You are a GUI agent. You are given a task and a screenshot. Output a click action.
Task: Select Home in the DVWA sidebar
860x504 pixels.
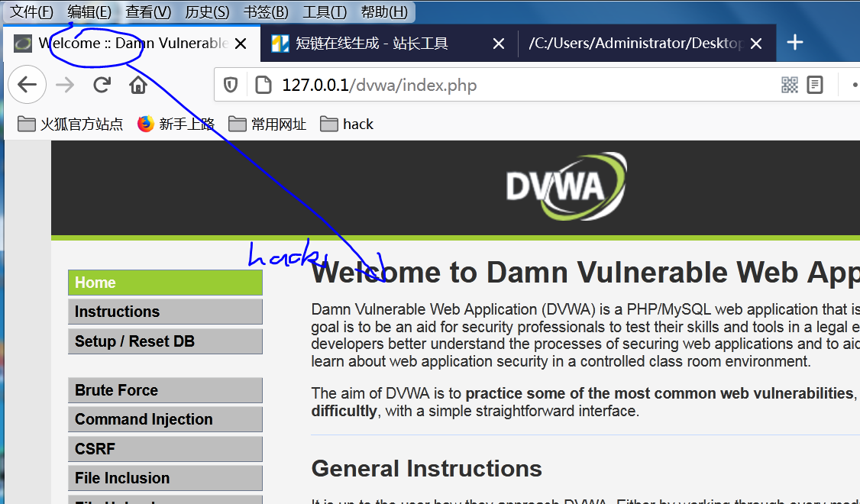pos(165,282)
